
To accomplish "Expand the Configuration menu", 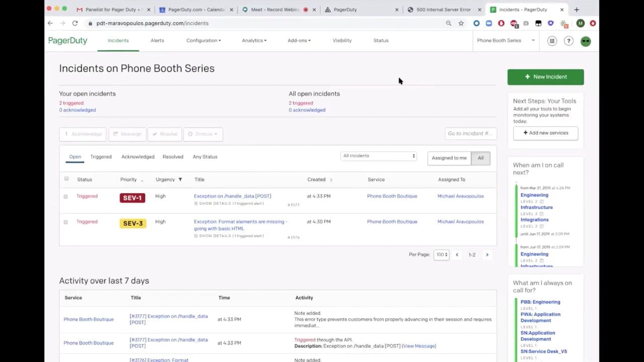I will pyautogui.click(x=203, y=40).
